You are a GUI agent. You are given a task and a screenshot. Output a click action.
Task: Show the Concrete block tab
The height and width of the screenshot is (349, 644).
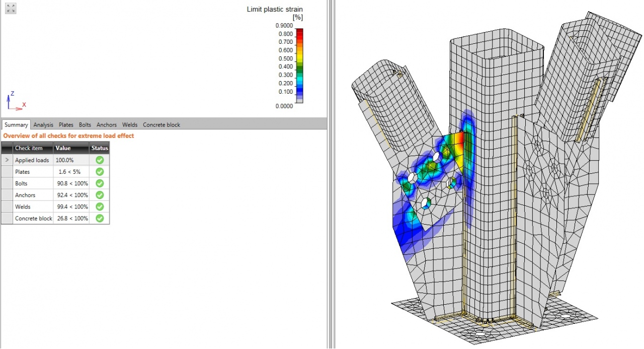click(162, 125)
